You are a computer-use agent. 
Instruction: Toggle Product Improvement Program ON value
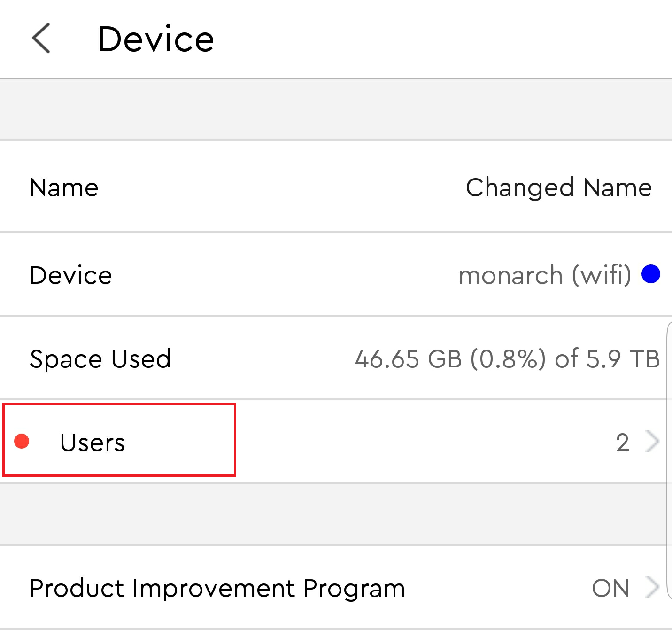[610, 588]
